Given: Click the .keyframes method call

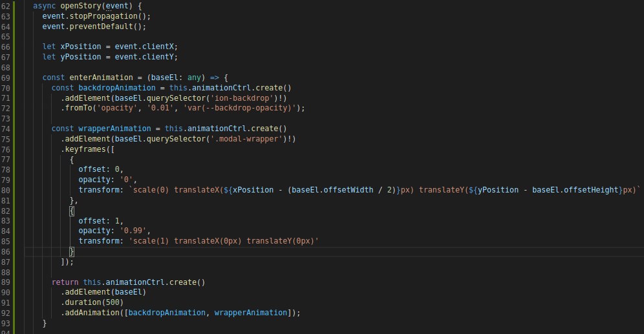Looking at the screenshot, I should pyautogui.click(x=83, y=149).
